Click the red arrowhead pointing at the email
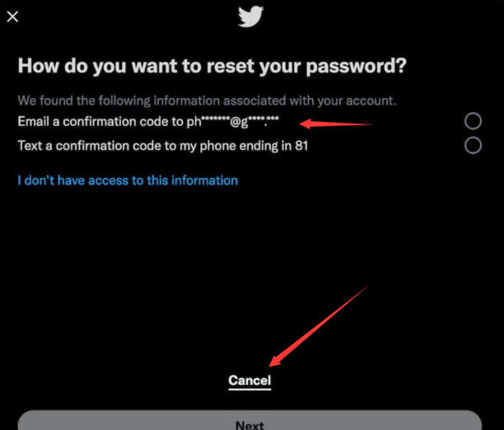This screenshot has height=430, width=504. [306, 124]
